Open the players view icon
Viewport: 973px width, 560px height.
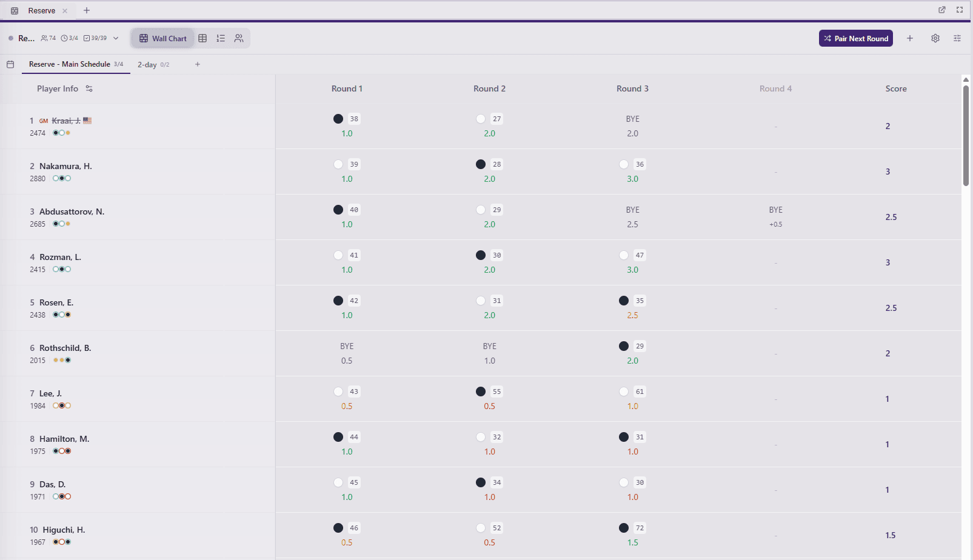point(239,38)
